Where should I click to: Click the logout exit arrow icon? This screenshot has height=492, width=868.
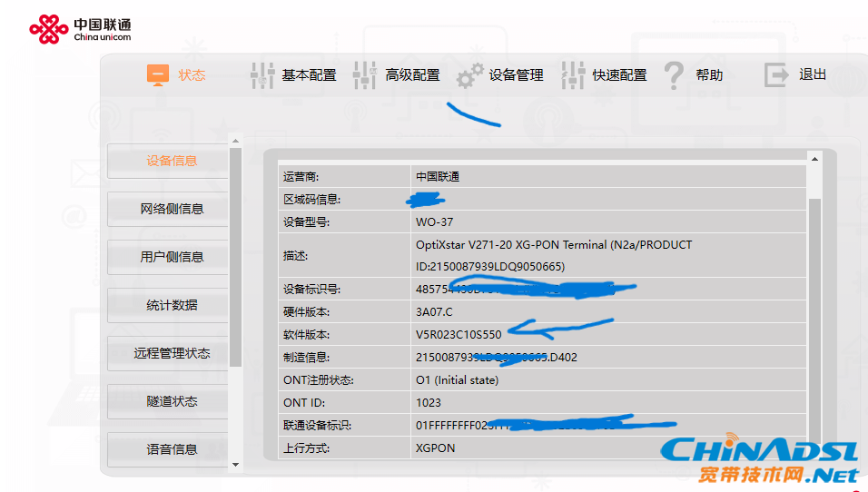776,75
